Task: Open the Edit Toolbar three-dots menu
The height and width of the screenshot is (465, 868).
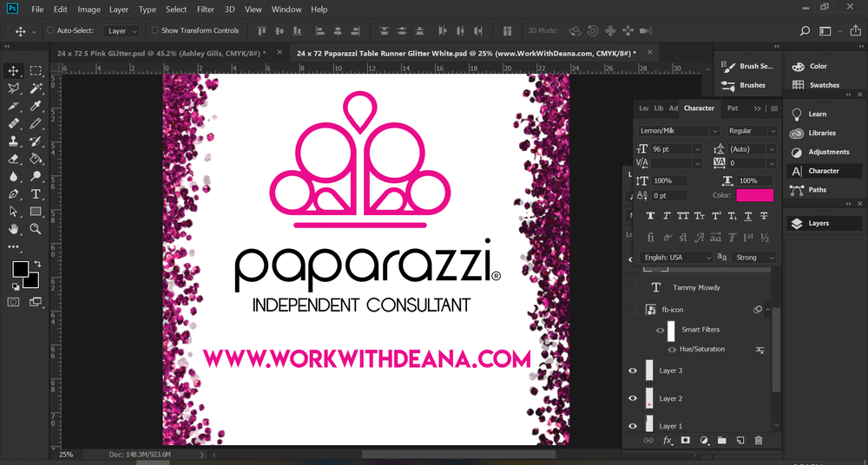Action: tap(13, 247)
